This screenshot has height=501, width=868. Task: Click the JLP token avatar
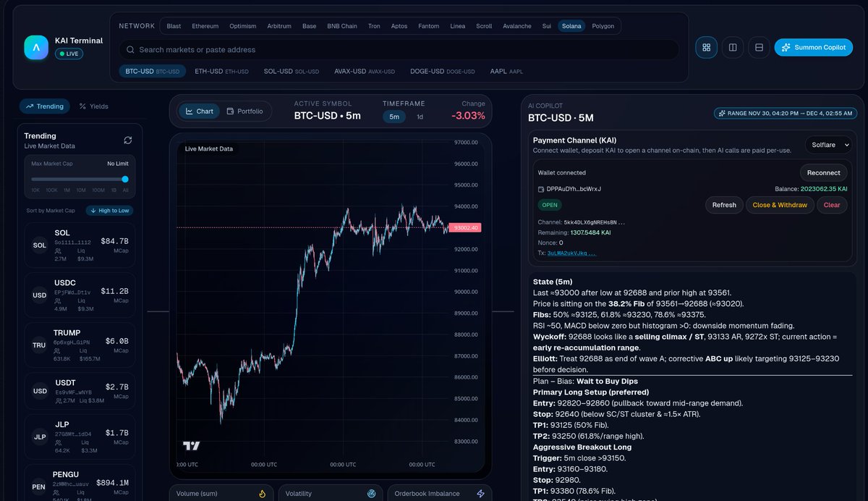(40, 437)
